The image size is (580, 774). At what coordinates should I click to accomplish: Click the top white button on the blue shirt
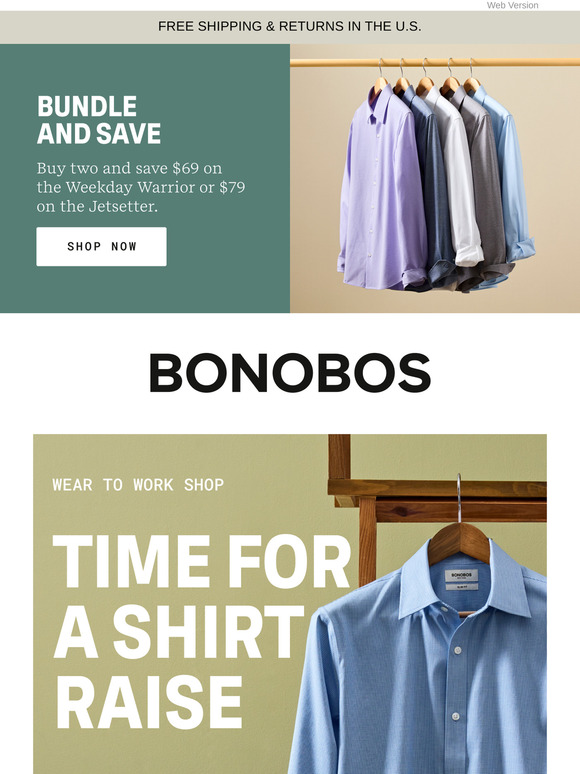click(458, 651)
